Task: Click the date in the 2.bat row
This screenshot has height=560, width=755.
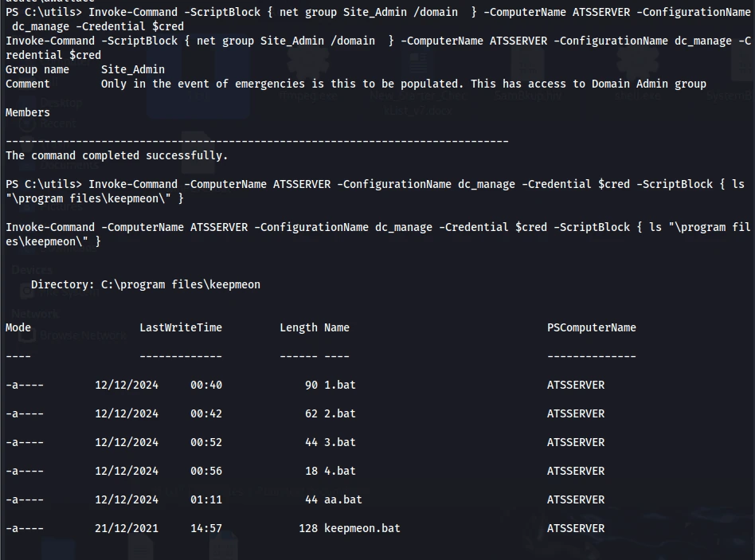Action: (127, 413)
